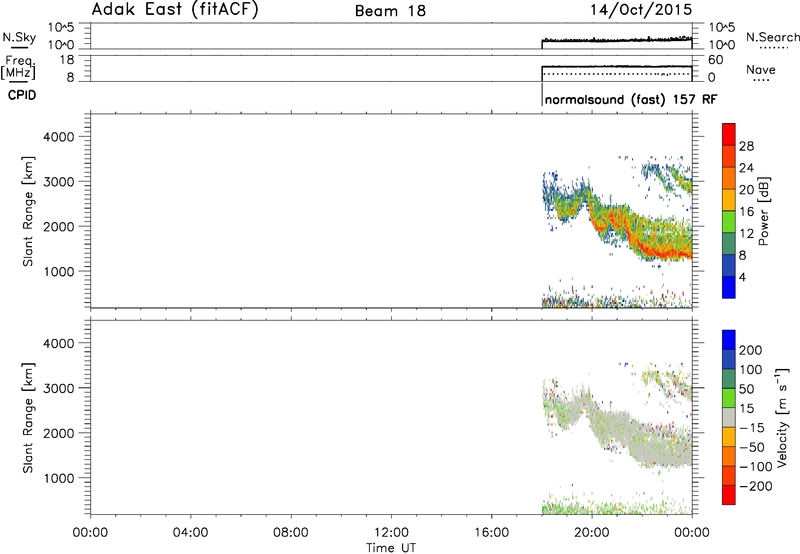Click the '20:00' time tick label
The image size is (800, 554).
[x=591, y=533]
